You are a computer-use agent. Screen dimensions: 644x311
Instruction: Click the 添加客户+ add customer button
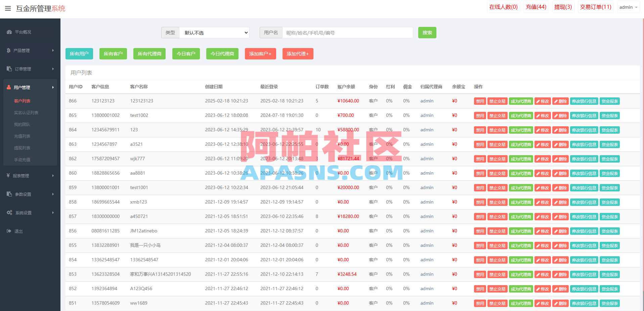[x=260, y=54]
